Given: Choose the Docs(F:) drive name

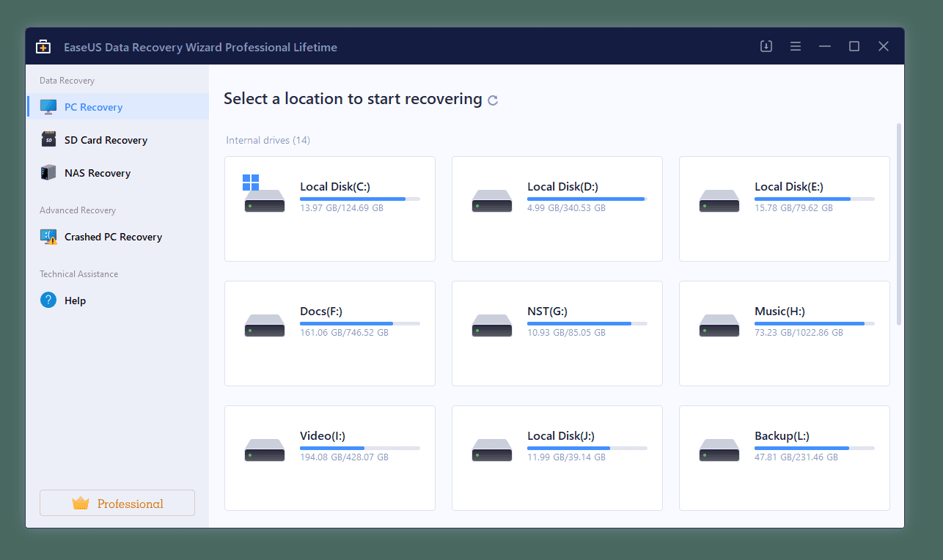Looking at the screenshot, I should pyautogui.click(x=321, y=312).
